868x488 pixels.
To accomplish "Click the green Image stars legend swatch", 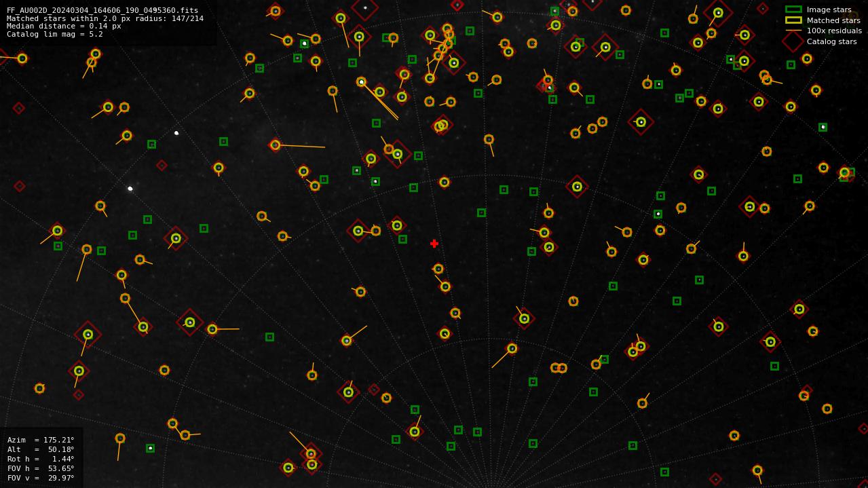I will 793,10.
